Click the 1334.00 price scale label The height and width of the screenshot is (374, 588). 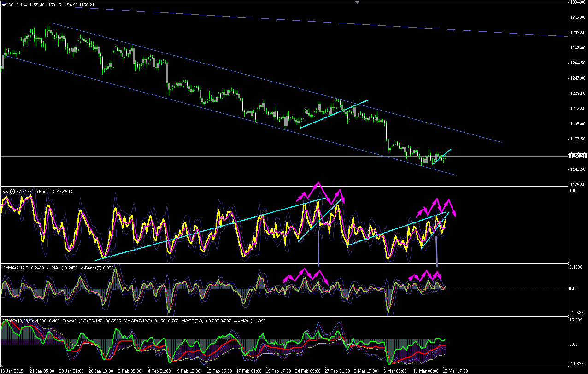point(576,2)
